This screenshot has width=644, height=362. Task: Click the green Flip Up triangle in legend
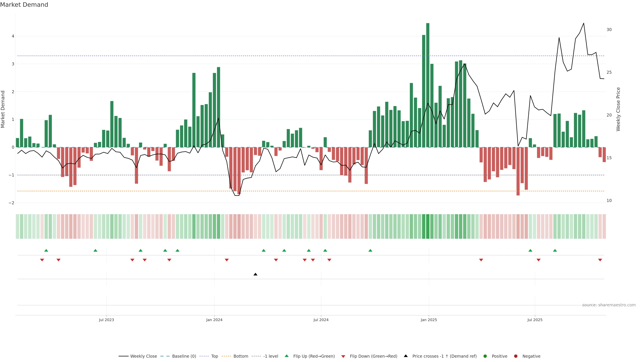pos(287,356)
